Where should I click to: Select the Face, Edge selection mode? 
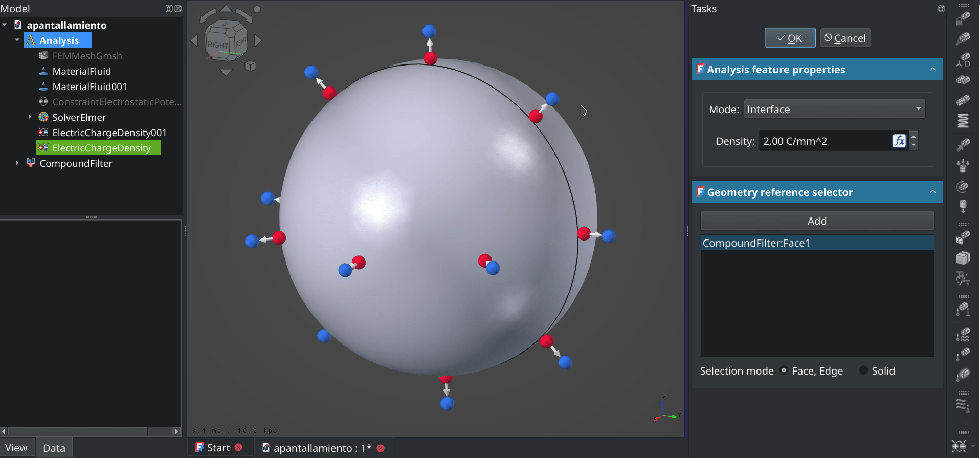784,370
